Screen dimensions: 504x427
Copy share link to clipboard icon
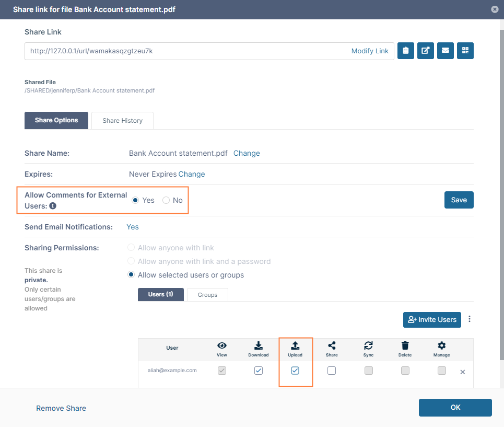(x=406, y=51)
